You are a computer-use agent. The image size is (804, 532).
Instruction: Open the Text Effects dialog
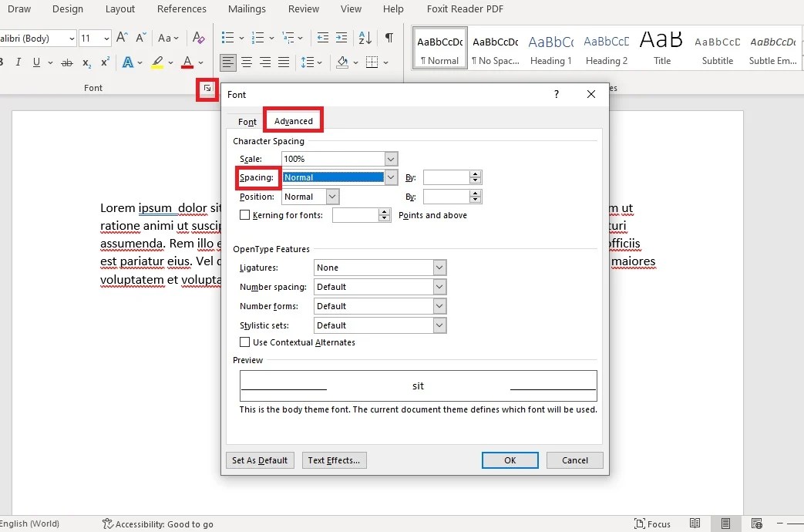click(x=334, y=460)
